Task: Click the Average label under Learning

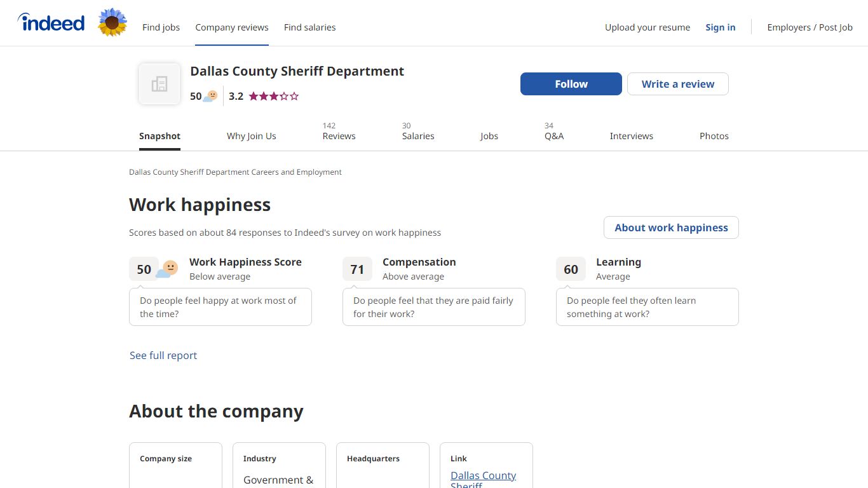Action: coord(613,276)
